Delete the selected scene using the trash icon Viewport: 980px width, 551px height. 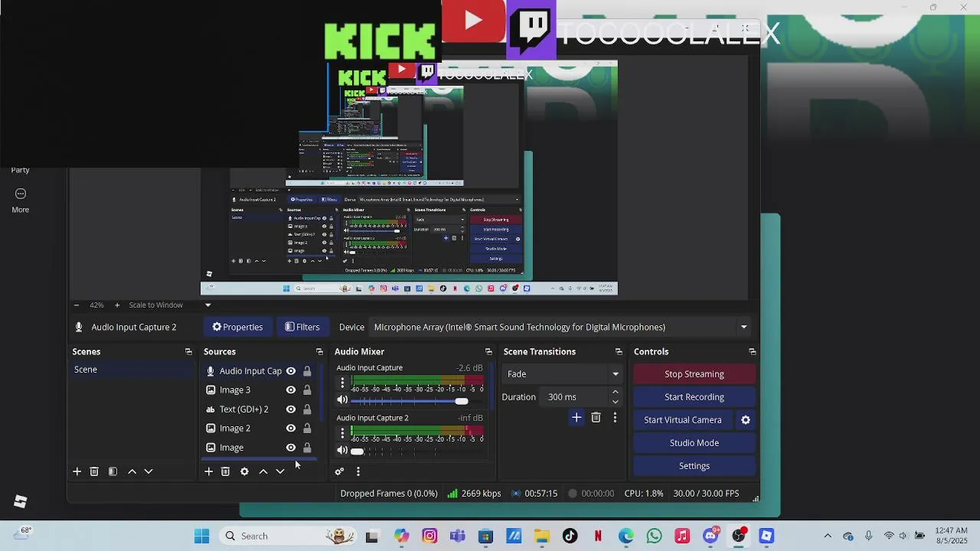[94, 471]
